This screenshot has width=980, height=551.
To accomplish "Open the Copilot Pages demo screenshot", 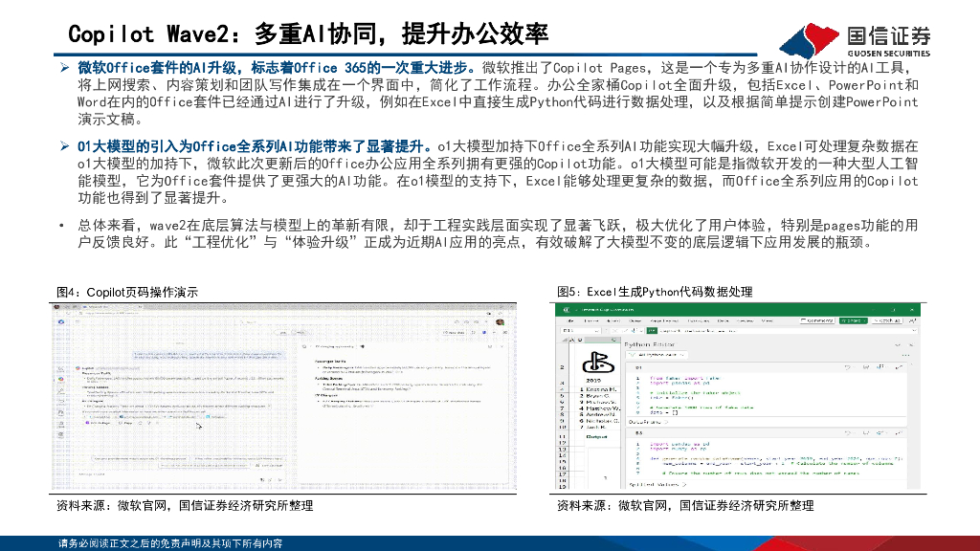I will pyautogui.click(x=283, y=397).
